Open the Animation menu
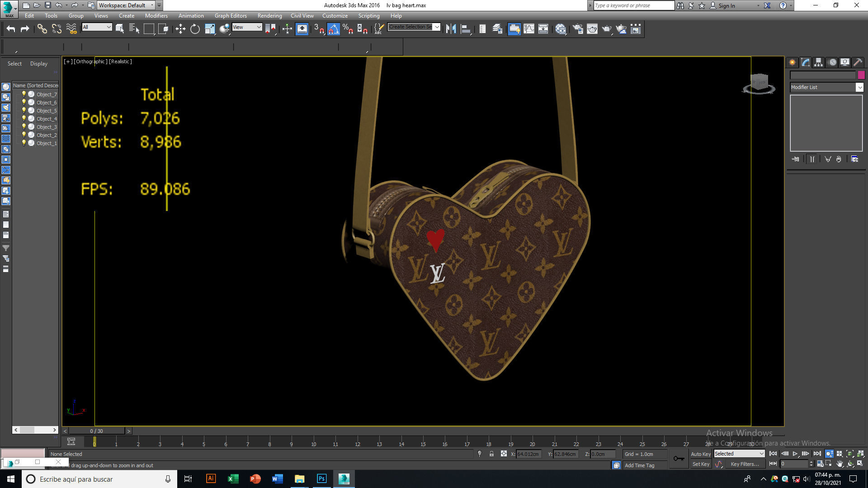Viewport: 868px width, 488px height. pos(191,15)
